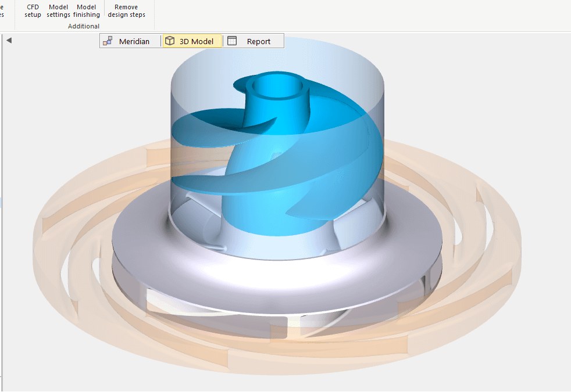Open CFD setup
This screenshot has width=571, height=392.
(x=33, y=11)
